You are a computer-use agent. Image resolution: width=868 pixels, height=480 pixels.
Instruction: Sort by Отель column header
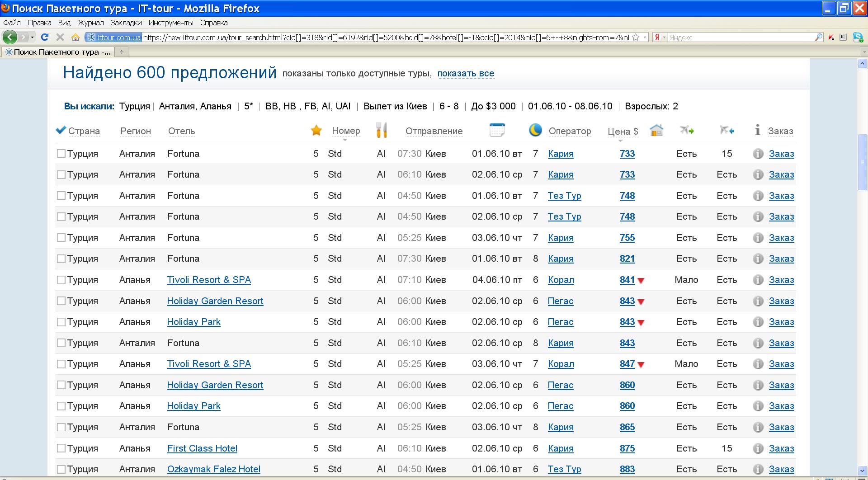click(181, 131)
